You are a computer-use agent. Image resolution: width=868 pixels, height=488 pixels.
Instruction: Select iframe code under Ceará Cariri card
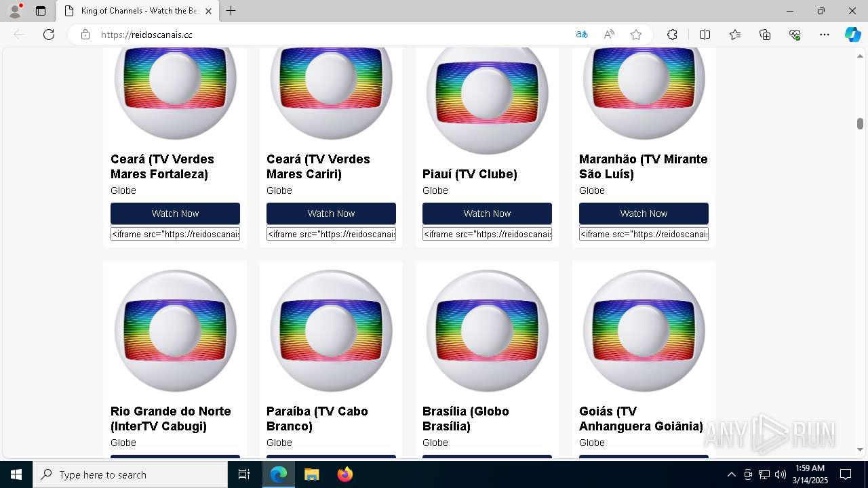(x=331, y=234)
